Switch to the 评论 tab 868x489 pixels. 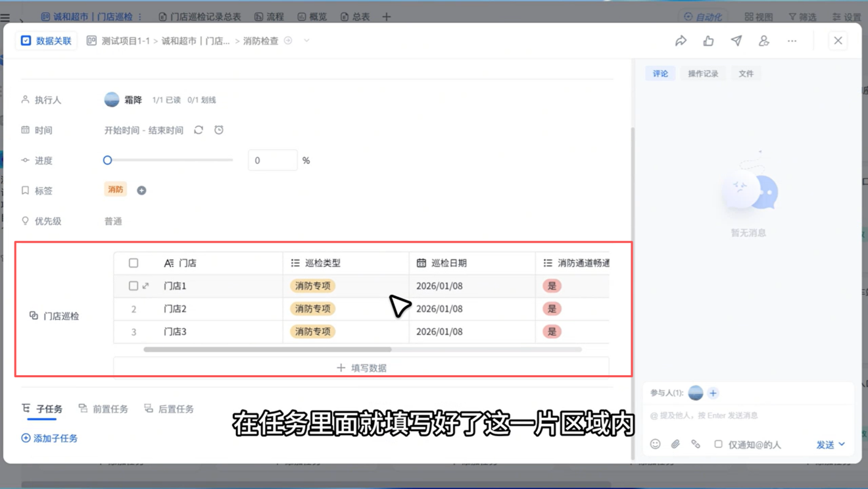click(660, 74)
